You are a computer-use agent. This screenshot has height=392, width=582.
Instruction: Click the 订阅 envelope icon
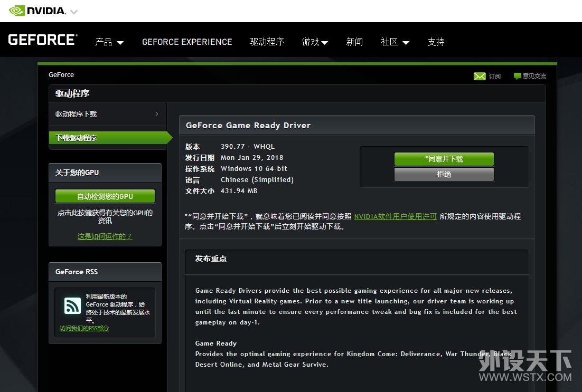tap(480, 76)
